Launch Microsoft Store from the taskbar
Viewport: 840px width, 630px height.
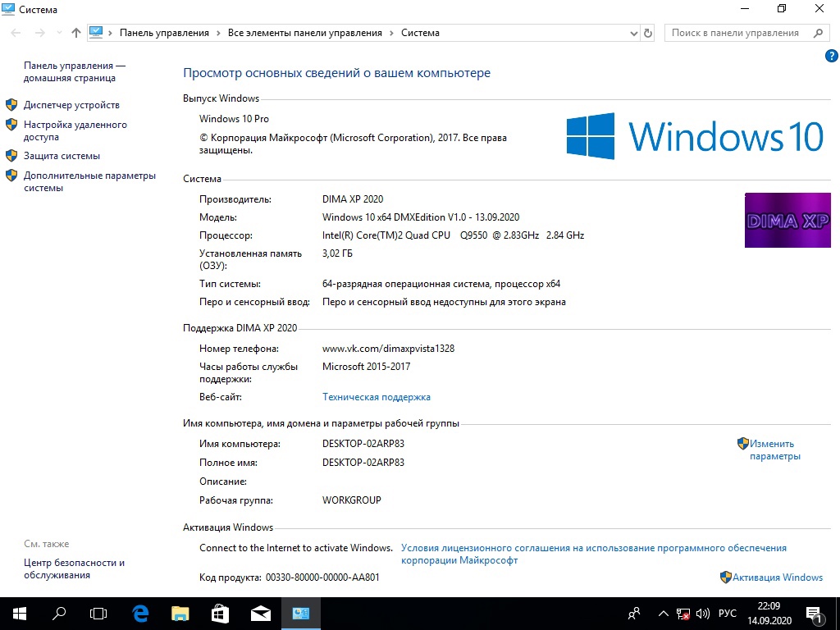coord(220,613)
